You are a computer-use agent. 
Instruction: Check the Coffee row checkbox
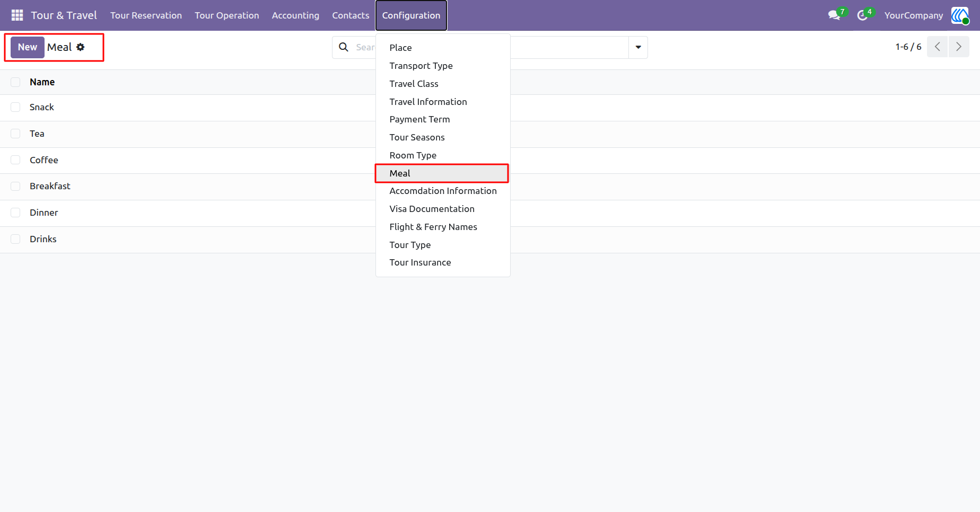[15, 160]
